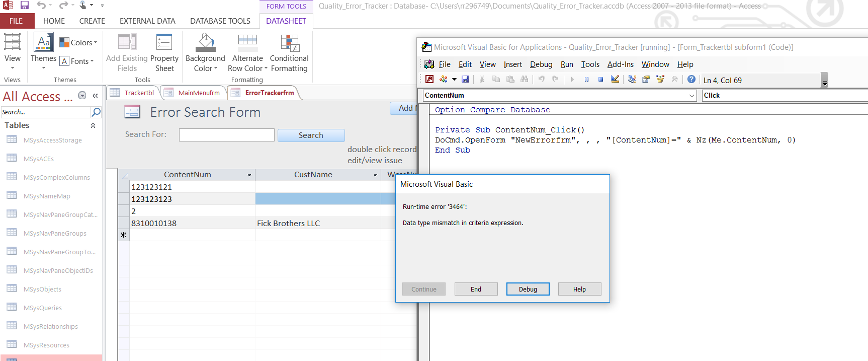This screenshot has width=868, height=361.
Task: Open the FILE tab in Access
Action: pyautogui.click(x=16, y=21)
